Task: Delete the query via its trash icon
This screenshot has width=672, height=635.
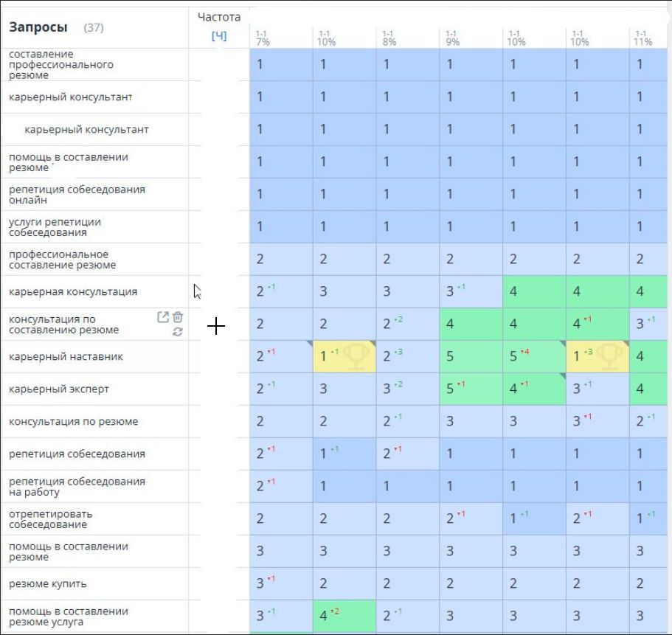Action: (178, 317)
